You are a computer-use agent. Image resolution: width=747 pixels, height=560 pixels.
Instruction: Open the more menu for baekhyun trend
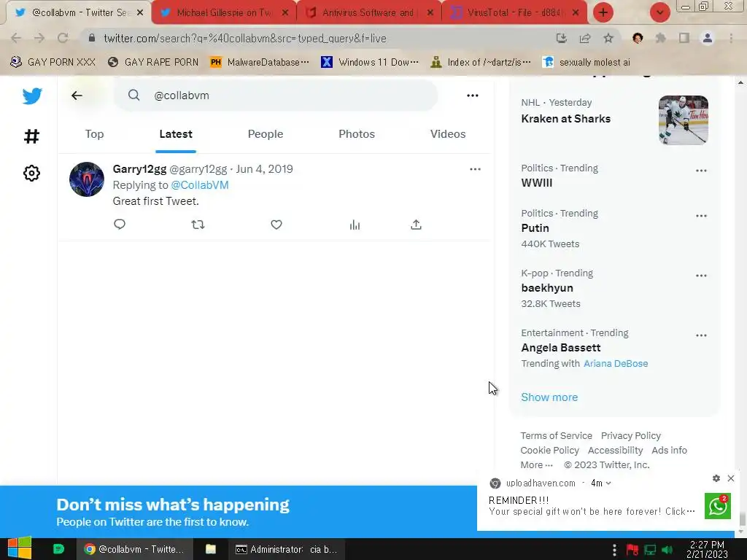[x=701, y=276]
